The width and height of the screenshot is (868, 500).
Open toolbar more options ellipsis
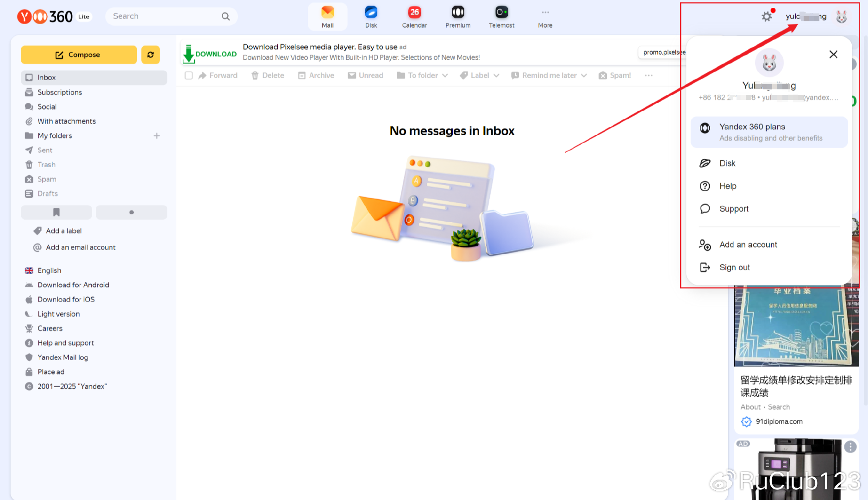[x=649, y=75]
